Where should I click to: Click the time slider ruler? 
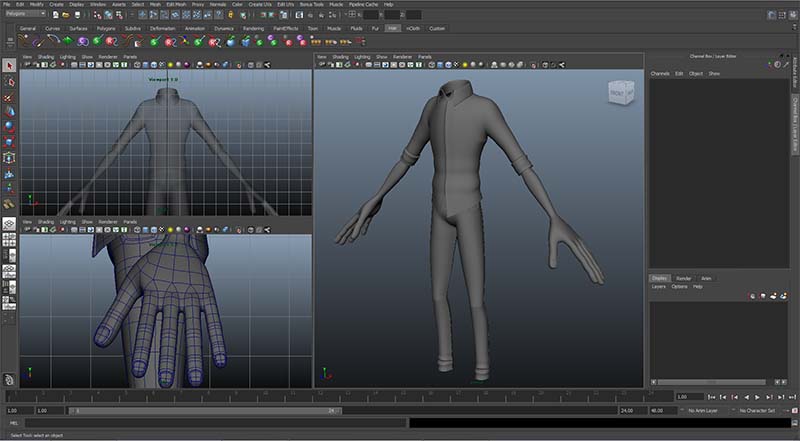[339, 397]
